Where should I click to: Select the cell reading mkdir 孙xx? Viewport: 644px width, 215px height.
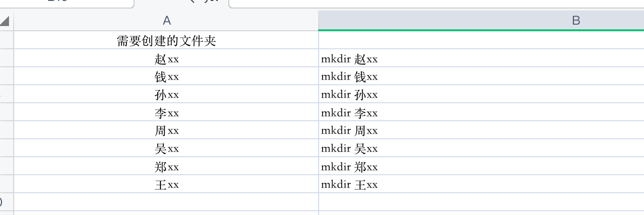[x=349, y=95]
